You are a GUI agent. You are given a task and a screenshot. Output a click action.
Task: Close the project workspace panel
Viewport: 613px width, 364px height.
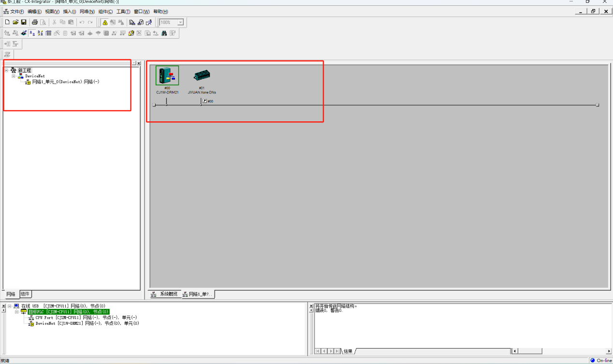pyautogui.click(x=139, y=63)
